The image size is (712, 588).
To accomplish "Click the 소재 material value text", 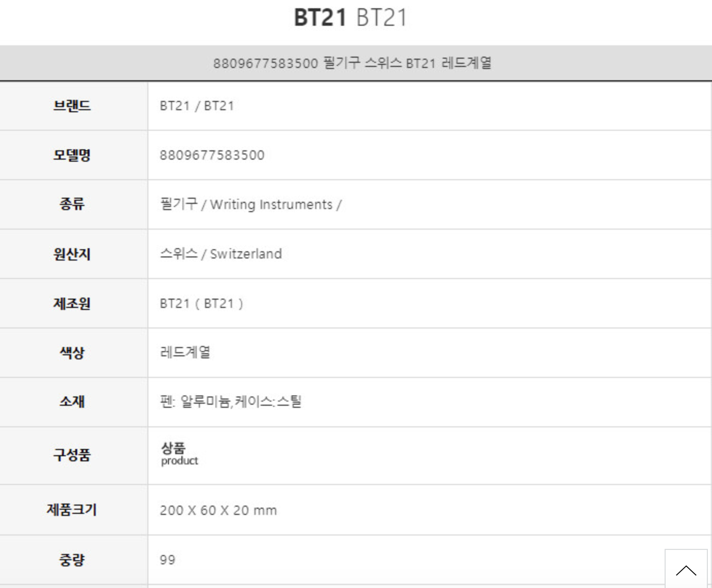I will coord(231,402).
